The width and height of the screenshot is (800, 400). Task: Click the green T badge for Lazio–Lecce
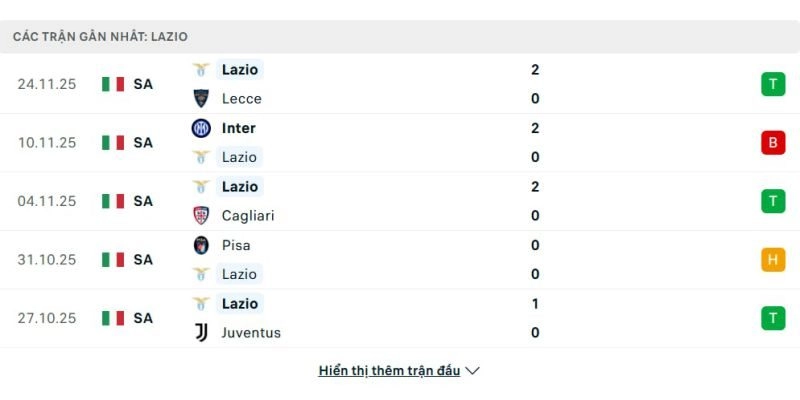(x=772, y=84)
